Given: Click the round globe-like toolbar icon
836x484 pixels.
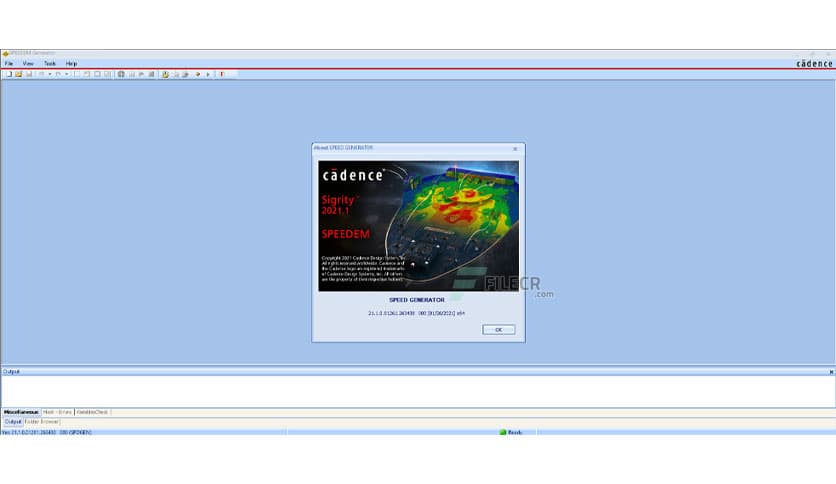Looking at the screenshot, I should 121,74.
